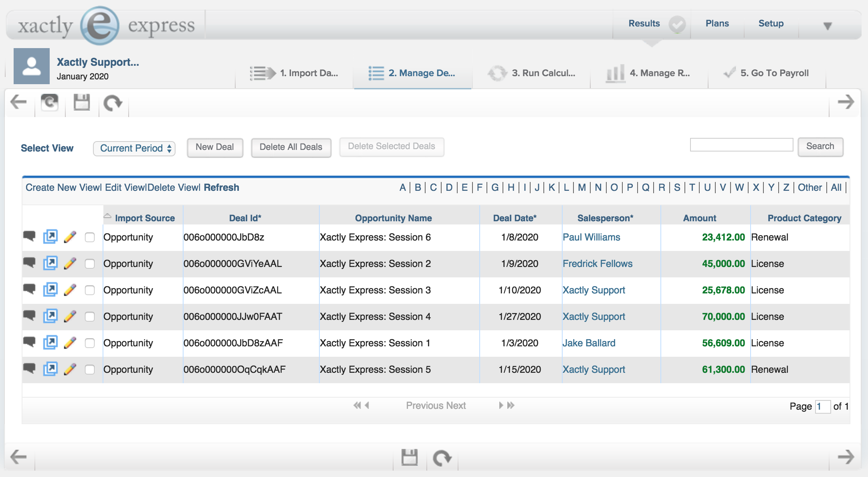Select checkbox for Session 2 deal
868x477 pixels.
point(90,264)
